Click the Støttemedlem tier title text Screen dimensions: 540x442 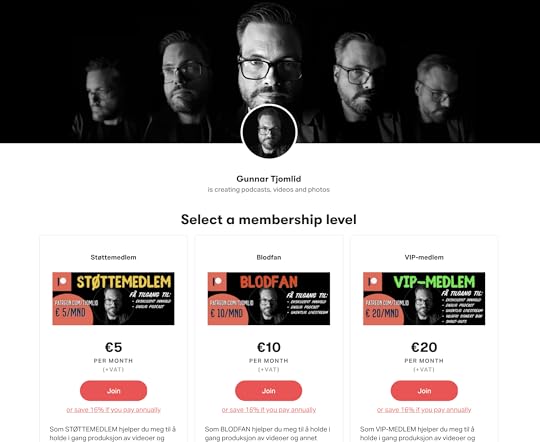(x=113, y=257)
